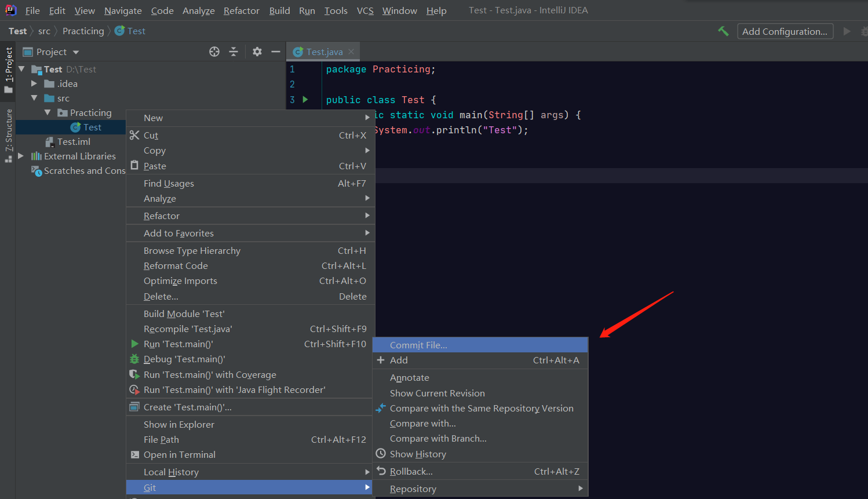The image size is (868, 499).
Task: Open the View menu
Action: [85, 10]
